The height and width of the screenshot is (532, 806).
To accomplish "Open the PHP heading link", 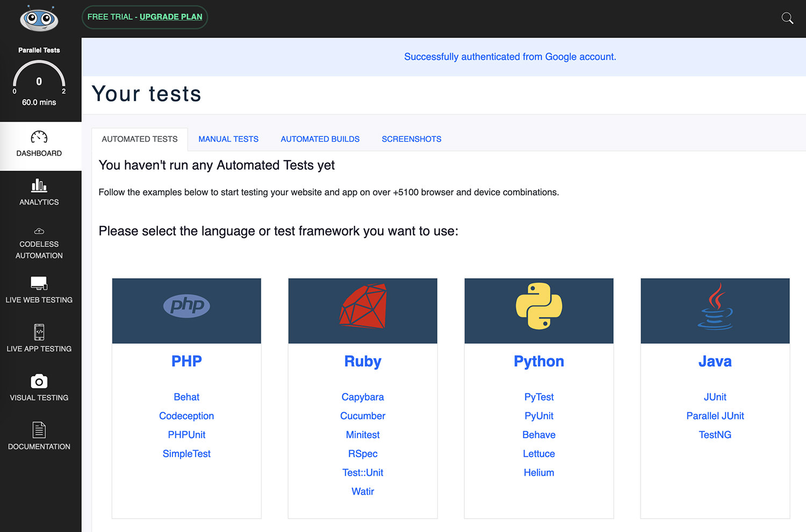I will (186, 361).
